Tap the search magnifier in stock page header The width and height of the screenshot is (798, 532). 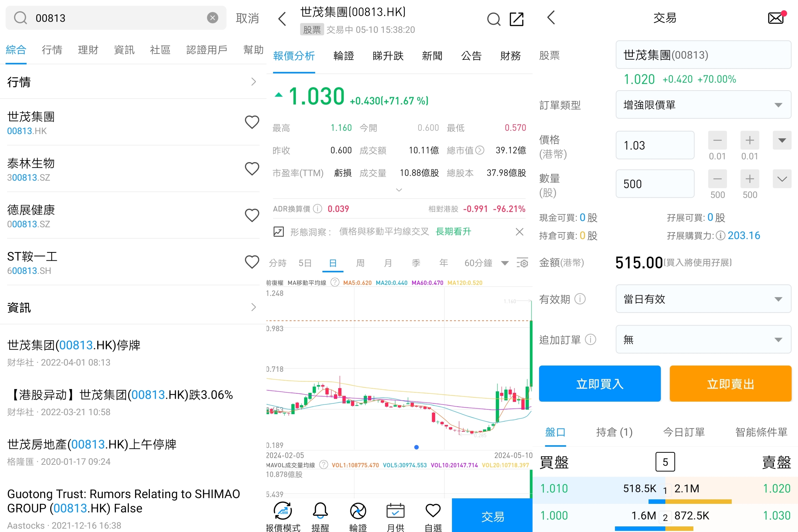pos(494,19)
